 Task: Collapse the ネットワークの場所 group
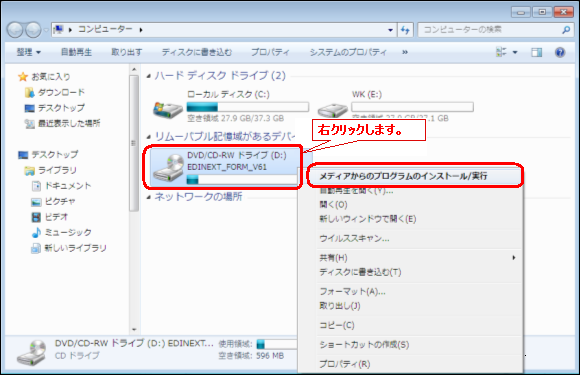coord(149,197)
